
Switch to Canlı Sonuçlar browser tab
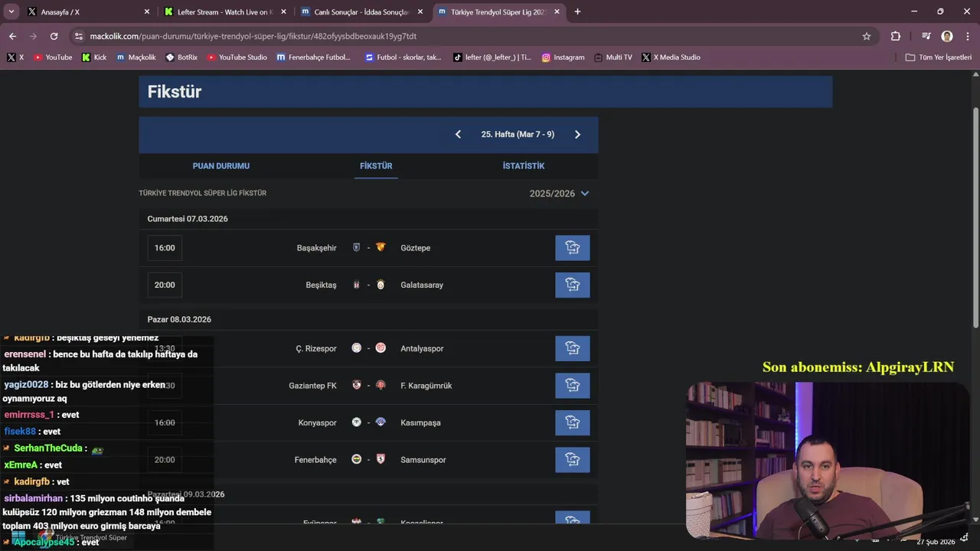(362, 11)
